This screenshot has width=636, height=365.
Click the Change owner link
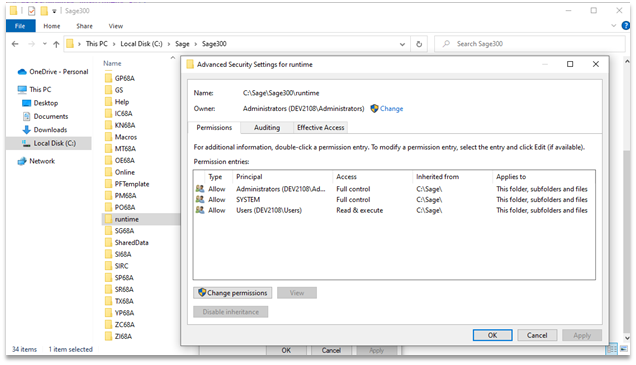point(391,109)
